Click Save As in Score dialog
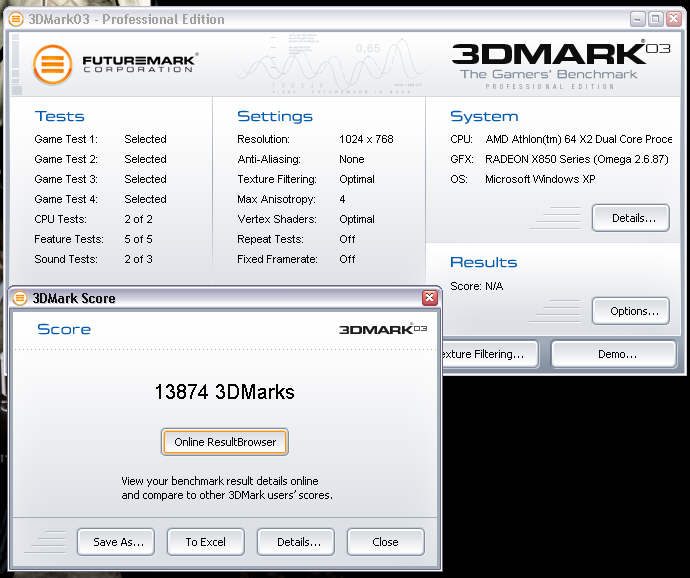 click(x=116, y=542)
